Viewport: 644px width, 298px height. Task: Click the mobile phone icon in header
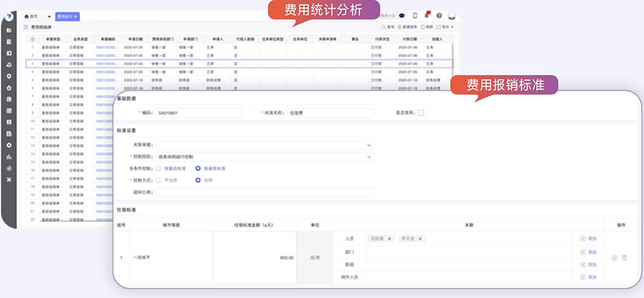point(414,15)
